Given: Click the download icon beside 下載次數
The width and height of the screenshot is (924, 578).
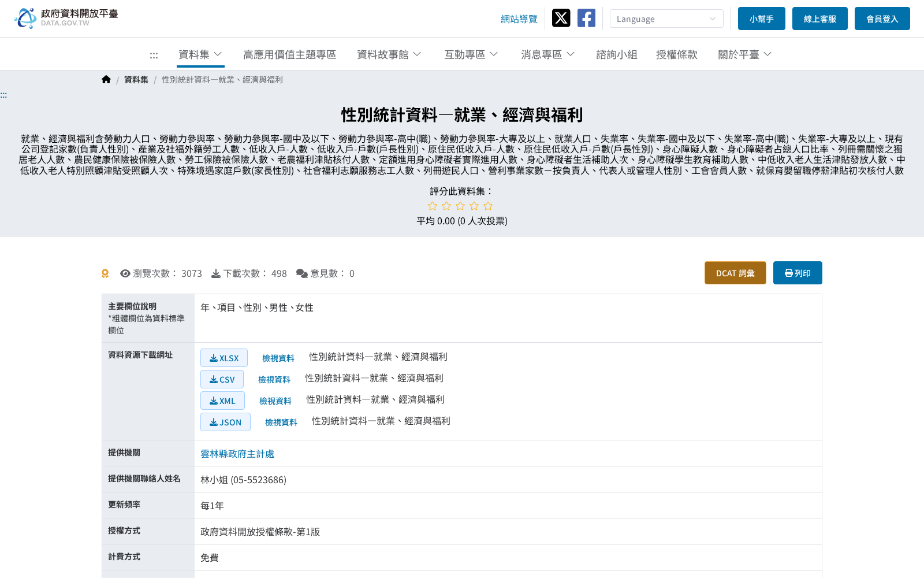Looking at the screenshot, I should click(216, 273).
